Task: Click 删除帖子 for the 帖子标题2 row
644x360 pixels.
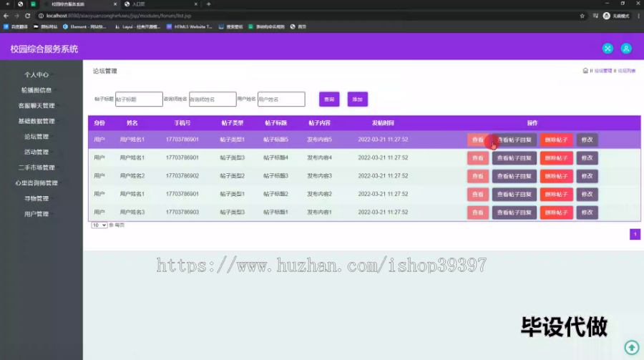Action: 556,194
